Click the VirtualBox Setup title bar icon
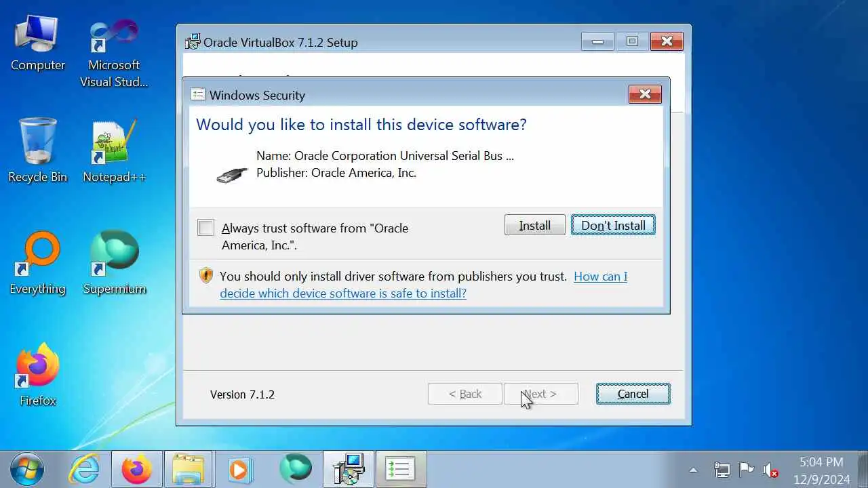Image resolution: width=868 pixels, height=488 pixels. pos(193,42)
